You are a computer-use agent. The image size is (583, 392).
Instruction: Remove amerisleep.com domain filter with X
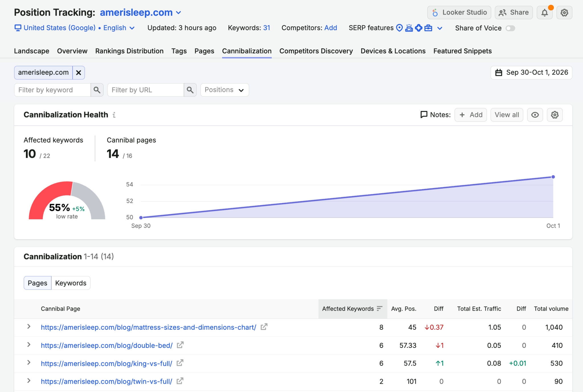pyautogui.click(x=79, y=73)
